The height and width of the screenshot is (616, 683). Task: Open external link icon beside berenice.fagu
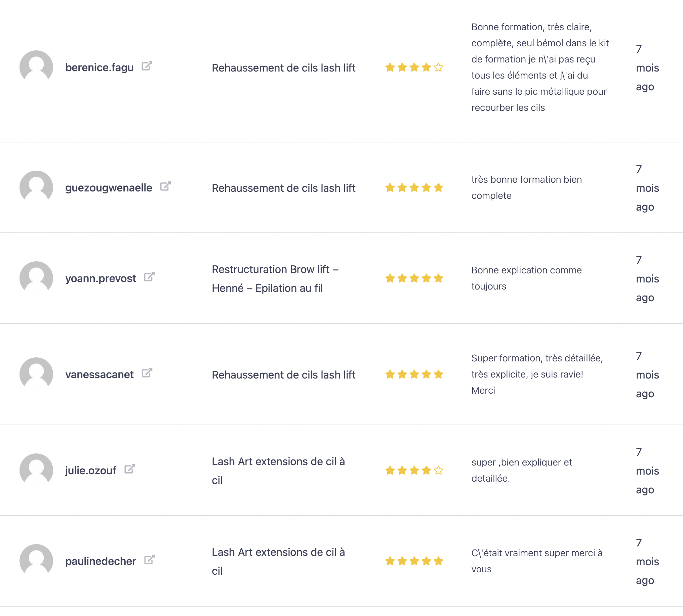tap(147, 66)
